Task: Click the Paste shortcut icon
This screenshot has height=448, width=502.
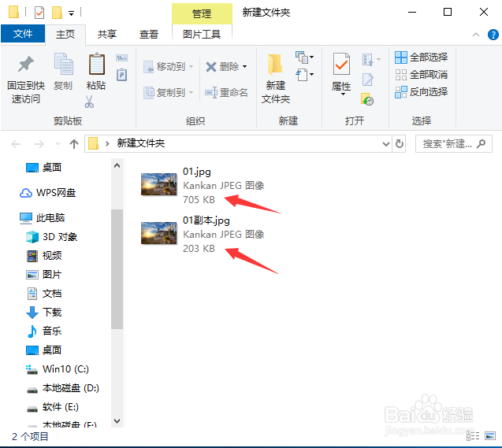Action: coord(121,75)
